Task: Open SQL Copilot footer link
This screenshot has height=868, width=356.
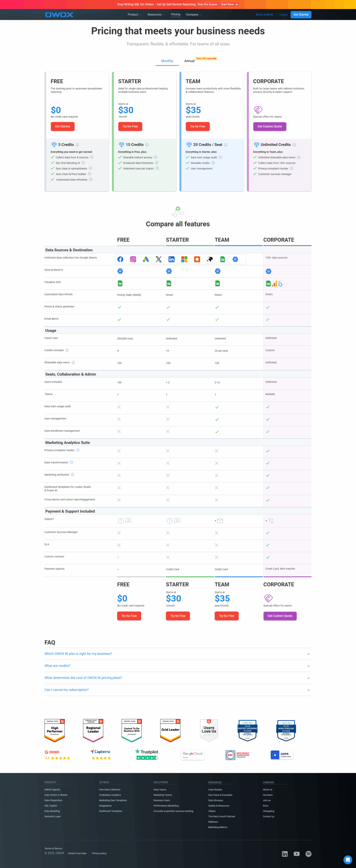Action: click(x=51, y=806)
